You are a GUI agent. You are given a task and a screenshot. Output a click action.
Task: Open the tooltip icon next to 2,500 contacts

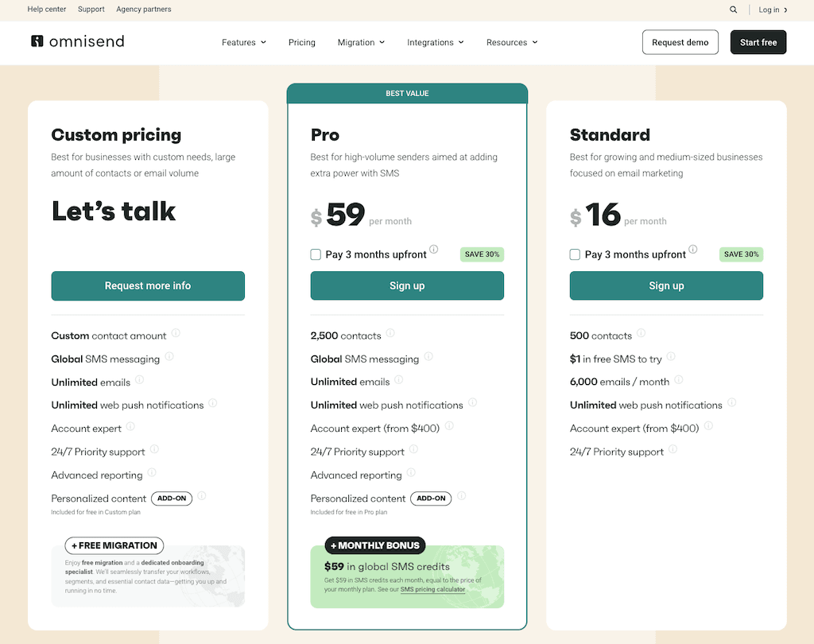coord(390,334)
